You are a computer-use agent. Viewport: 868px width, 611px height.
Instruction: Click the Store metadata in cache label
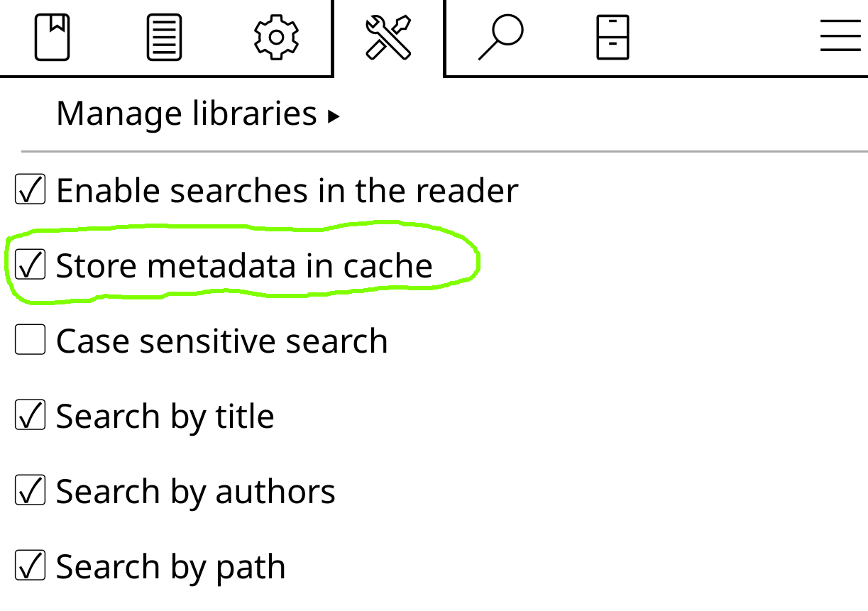[244, 266]
